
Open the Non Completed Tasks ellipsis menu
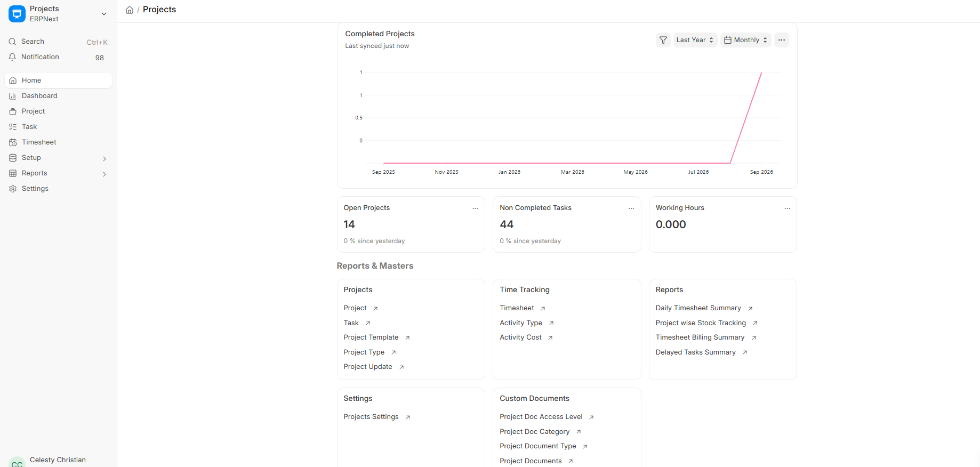pos(631,208)
